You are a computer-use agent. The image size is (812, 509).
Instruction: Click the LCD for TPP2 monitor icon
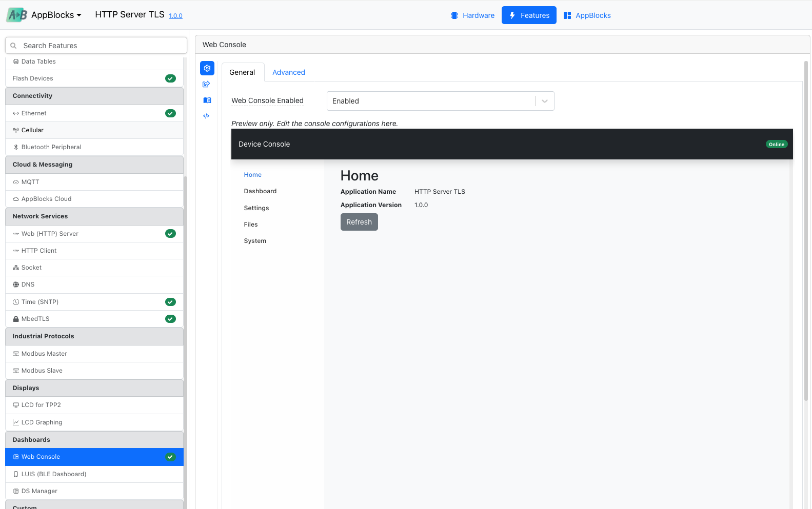[x=16, y=405]
